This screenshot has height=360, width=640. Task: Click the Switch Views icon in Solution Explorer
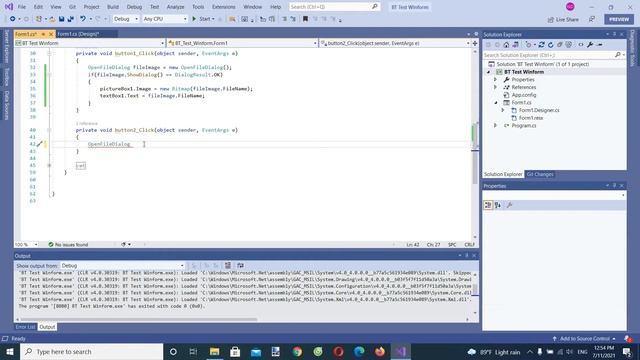[x=516, y=45]
